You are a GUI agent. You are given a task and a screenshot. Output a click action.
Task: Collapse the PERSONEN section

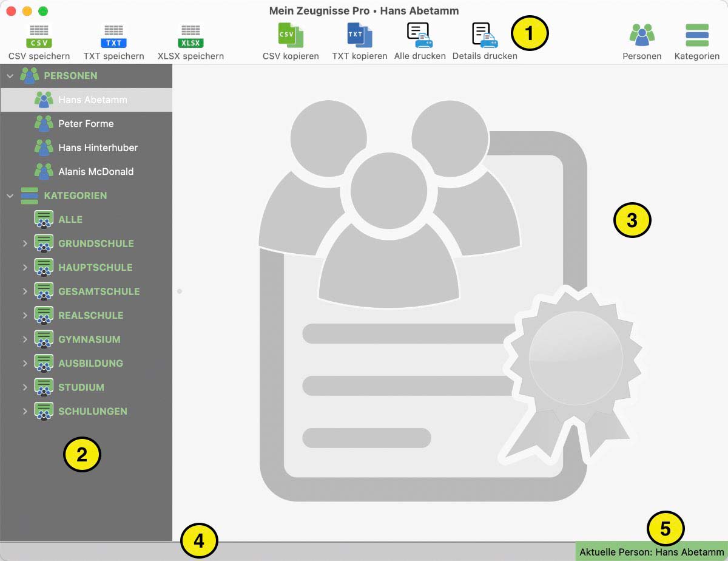click(10, 76)
